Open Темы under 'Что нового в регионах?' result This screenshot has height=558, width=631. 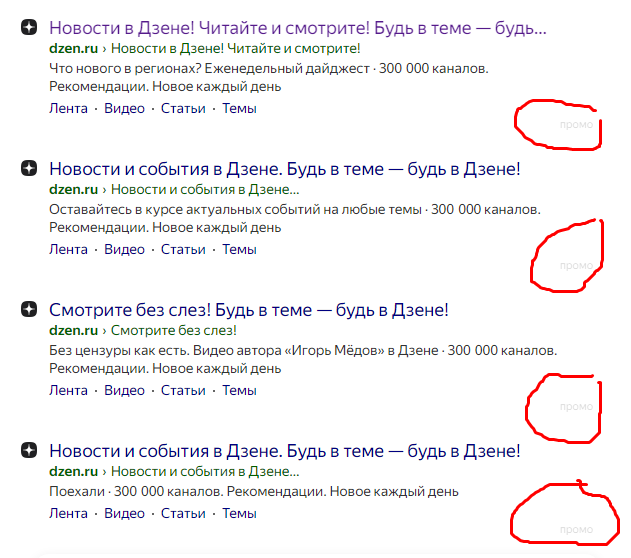(x=239, y=109)
